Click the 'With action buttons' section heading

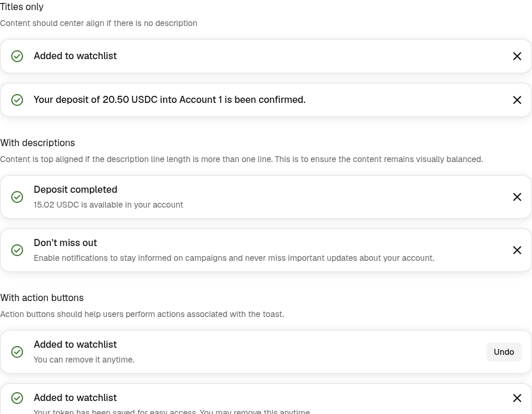(42, 297)
